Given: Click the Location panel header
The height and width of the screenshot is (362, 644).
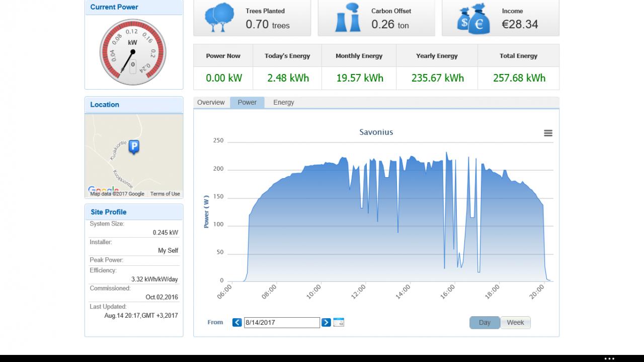Looking at the screenshot, I should (134, 105).
